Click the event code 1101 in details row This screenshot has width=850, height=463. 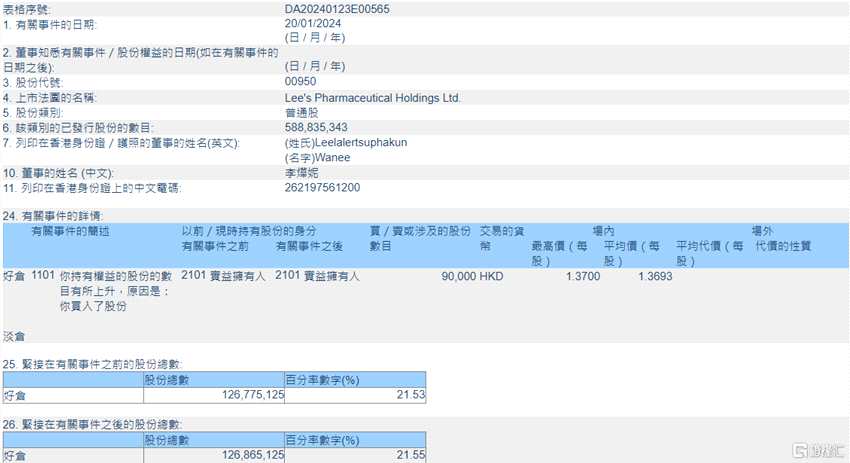coord(43,275)
